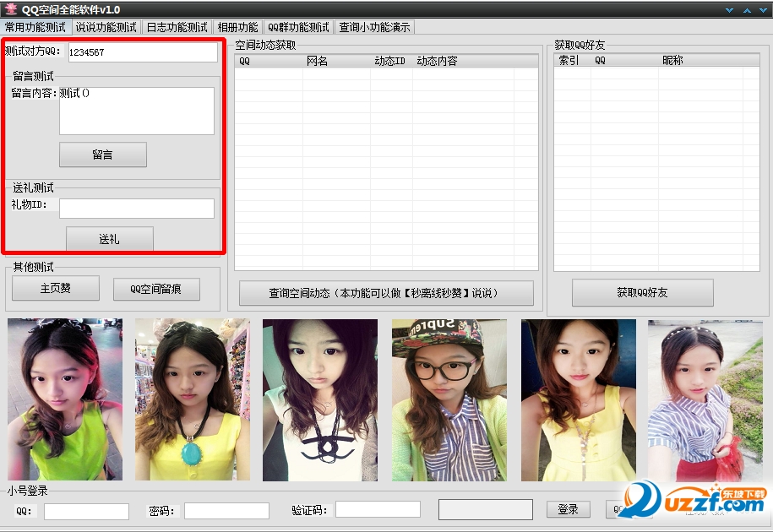Click 动态内容 column header
This screenshot has height=532, width=773.
tap(463, 61)
